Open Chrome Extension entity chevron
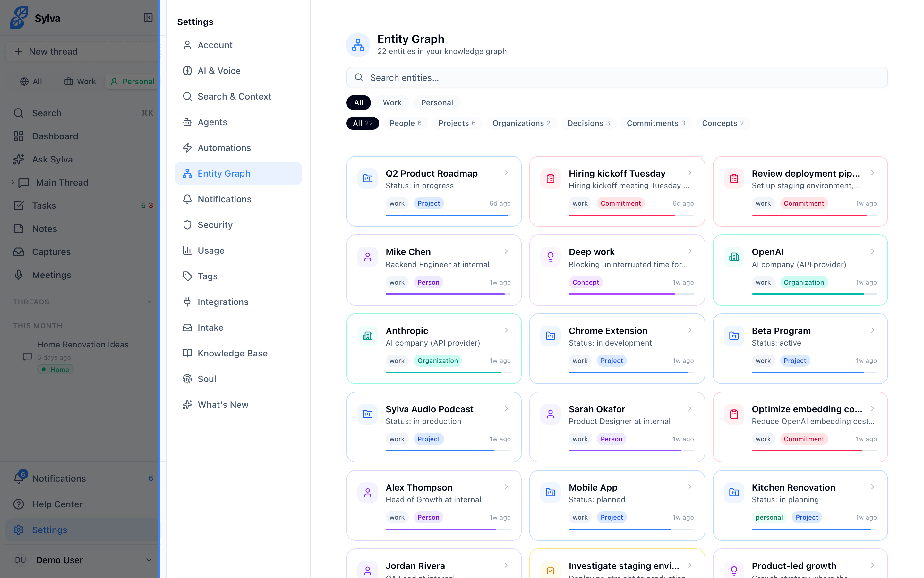 689,330
